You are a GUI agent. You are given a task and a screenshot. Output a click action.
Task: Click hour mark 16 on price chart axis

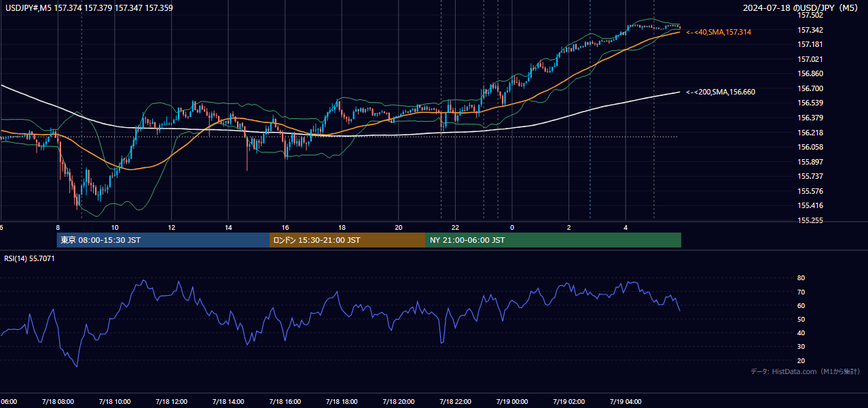pyautogui.click(x=285, y=227)
